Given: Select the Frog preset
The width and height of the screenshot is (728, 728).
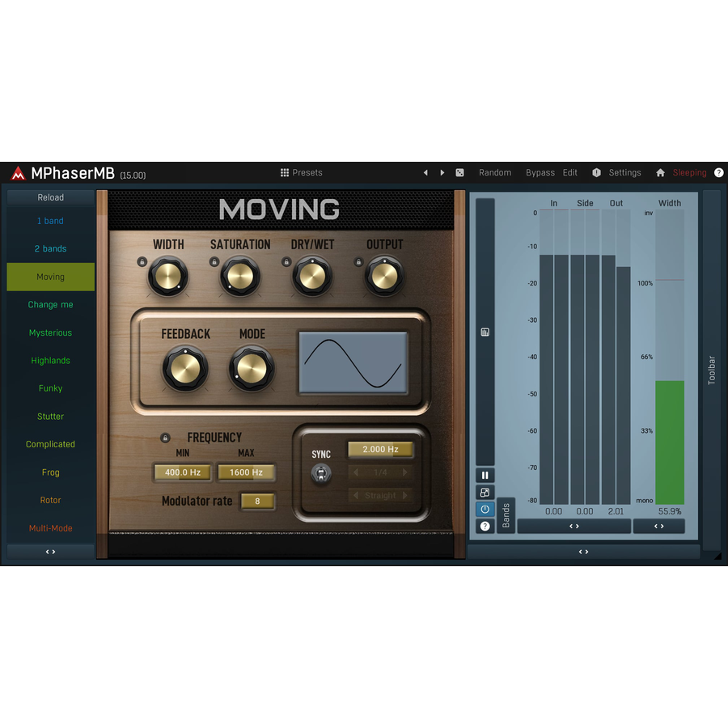Looking at the screenshot, I should coord(51,472).
